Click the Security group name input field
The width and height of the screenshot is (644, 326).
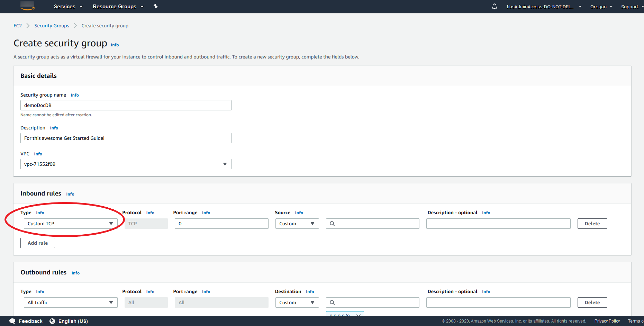pos(126,105)
